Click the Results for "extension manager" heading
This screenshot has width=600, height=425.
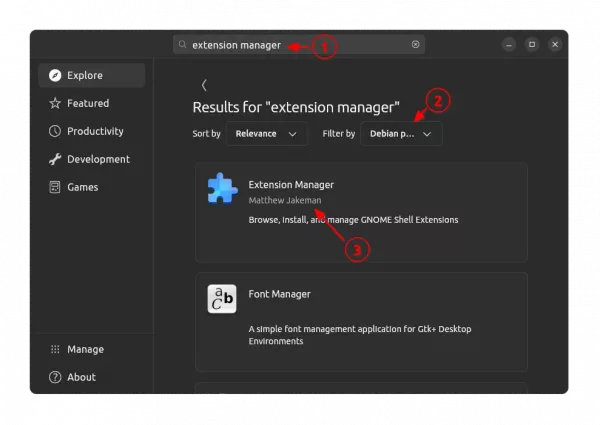pyautogui.click(x=296, y=107)
